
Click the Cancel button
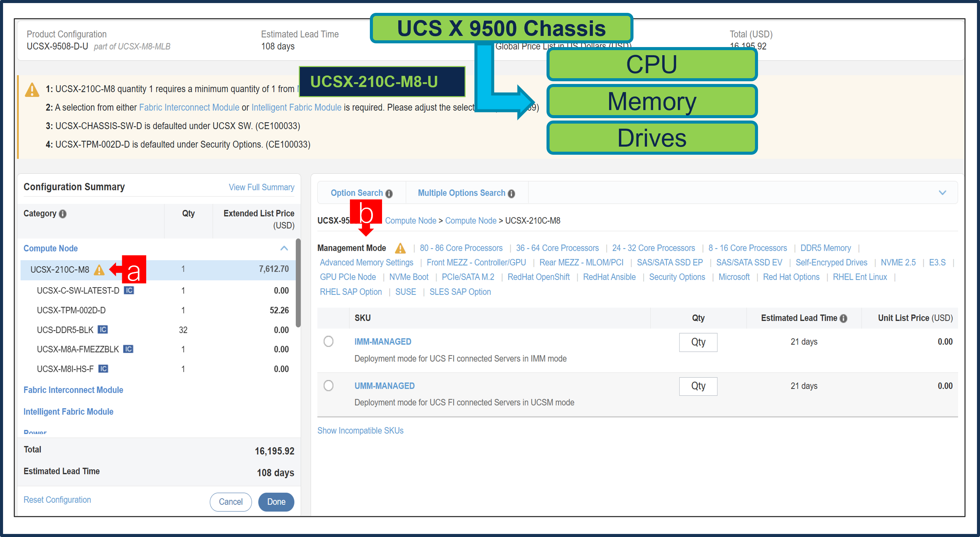230,501
